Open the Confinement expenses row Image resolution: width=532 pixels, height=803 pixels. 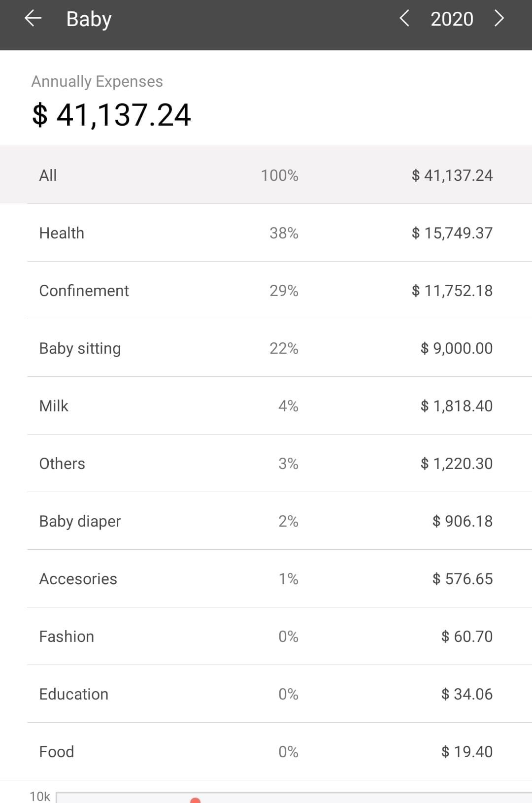266,290
